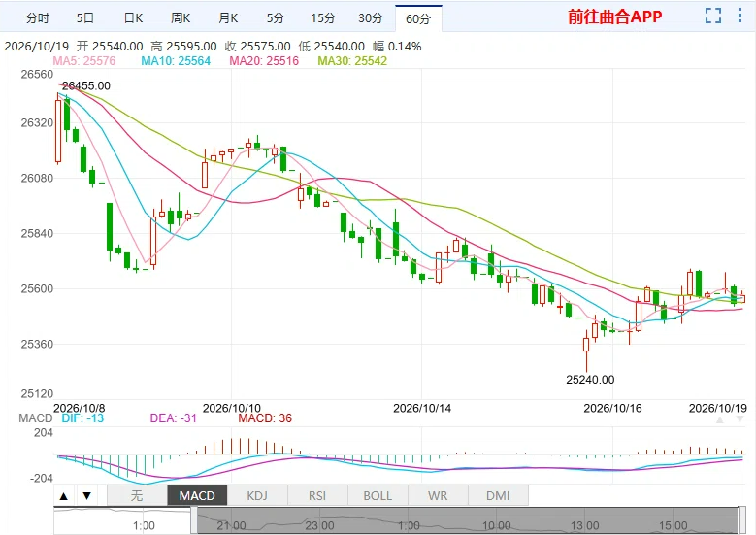Image resolution: width=756 pixels, height=535 pixels.
Task: Click the 2026/10/16 date axis label
Action: coord(612,408)
